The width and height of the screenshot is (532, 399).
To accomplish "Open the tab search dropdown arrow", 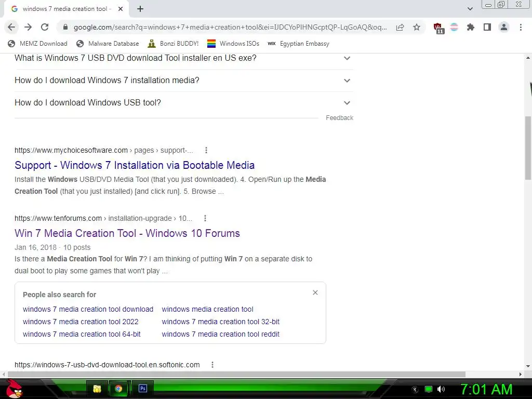I will click(x=470, y=9).
